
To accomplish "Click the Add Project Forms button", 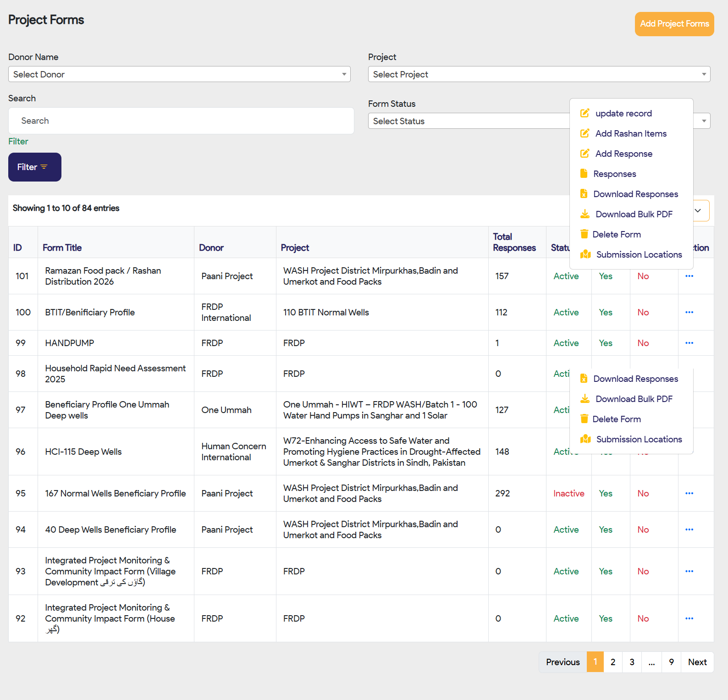I will tap(674, 24).
